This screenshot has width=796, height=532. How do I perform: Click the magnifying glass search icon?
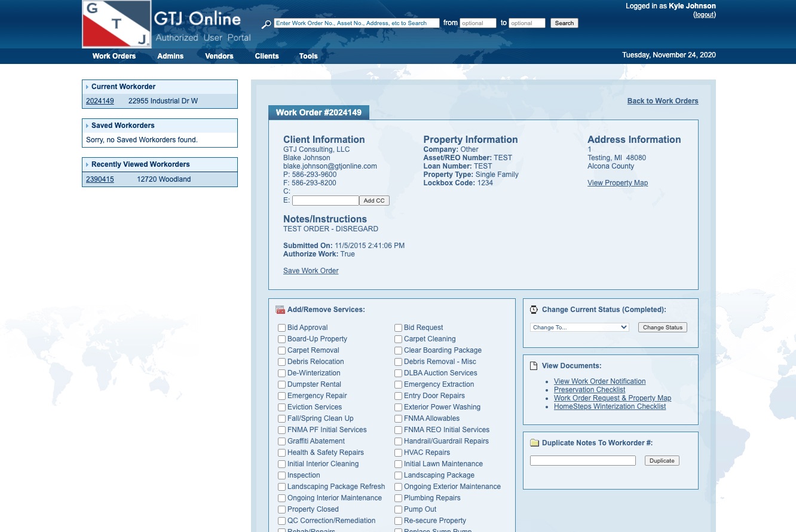tap(267, 24)
